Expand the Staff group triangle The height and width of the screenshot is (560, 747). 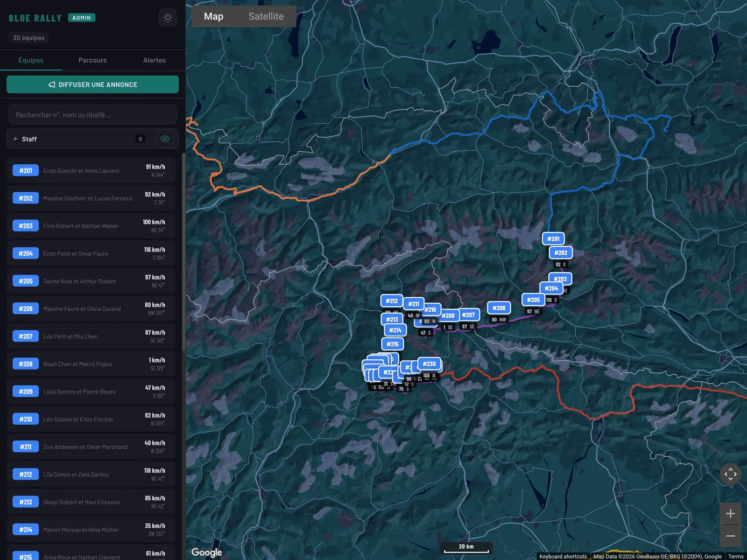tap(15, 139)
